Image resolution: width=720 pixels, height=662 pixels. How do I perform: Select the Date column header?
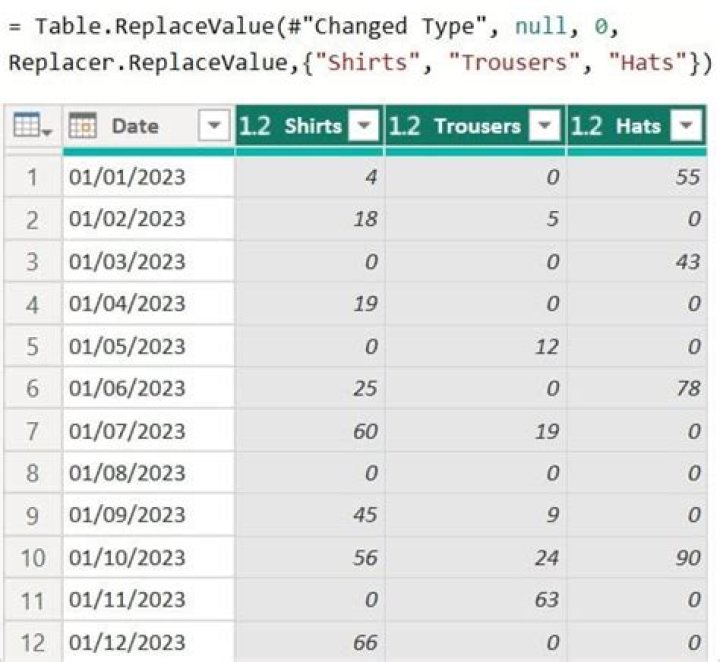click(x=148, y=126)
